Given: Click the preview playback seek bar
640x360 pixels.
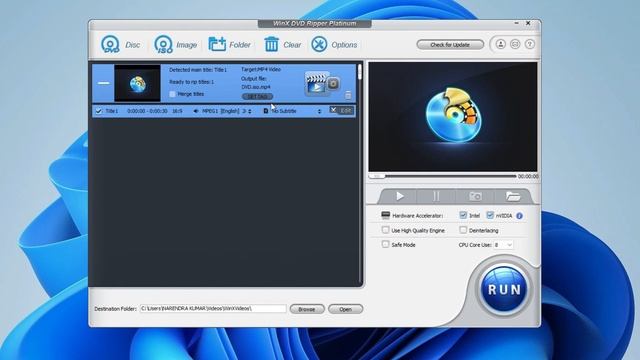Looking at the screenshot, I should [442, 176].
